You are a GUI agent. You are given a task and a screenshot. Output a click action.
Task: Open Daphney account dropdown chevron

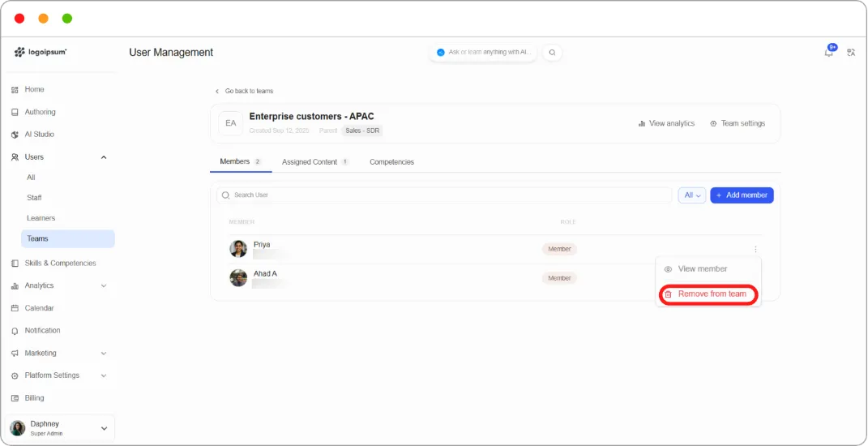(104, 428)
